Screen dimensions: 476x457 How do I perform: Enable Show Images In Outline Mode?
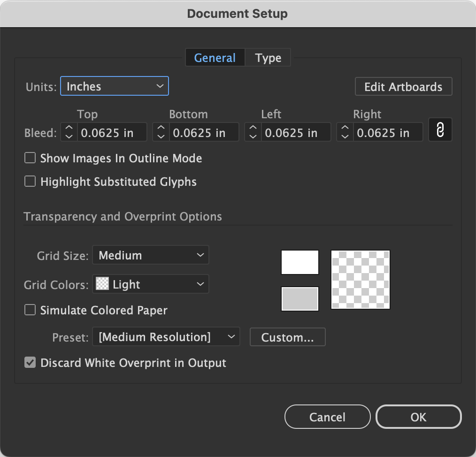[30, 158]
